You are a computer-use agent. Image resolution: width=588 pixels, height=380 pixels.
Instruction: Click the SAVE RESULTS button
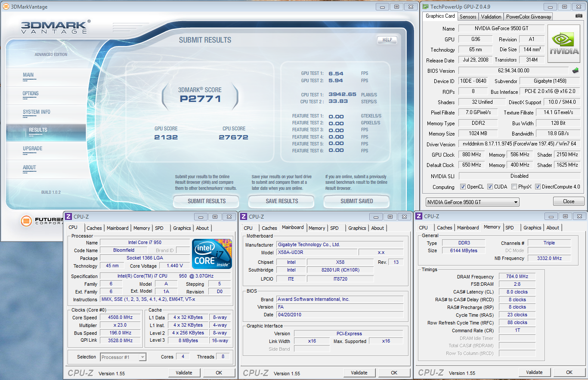tap(282, 201)
